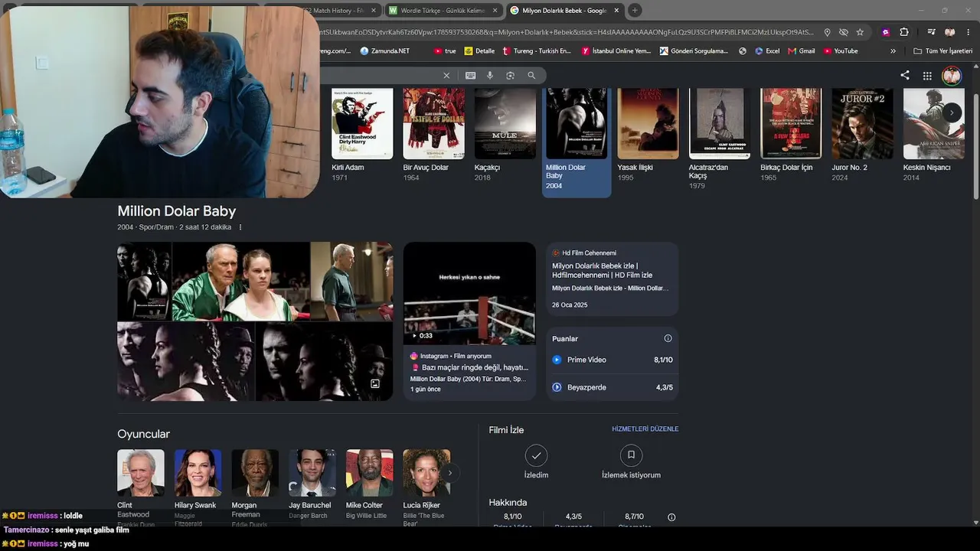Open the İstanbul Online Yemek bookmark

tap(616, 51)
